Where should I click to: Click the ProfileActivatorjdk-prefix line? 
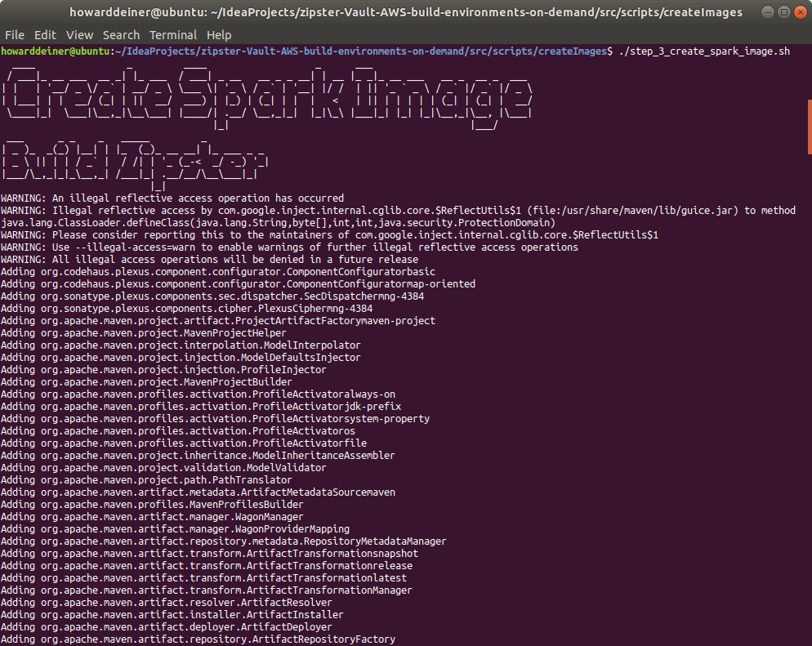(201, 407)
